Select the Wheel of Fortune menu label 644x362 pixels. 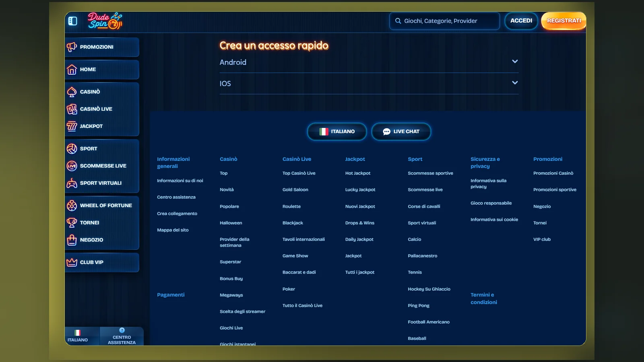pyautogui.click(x=106, y=206)
